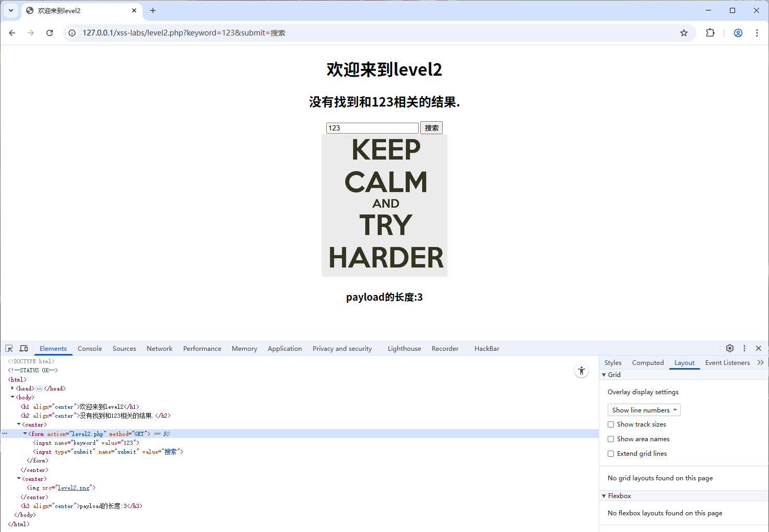The width and height of the screenshot is (769, 532).
Task: Open the Memory tab
Action: [x=244, y=349]
